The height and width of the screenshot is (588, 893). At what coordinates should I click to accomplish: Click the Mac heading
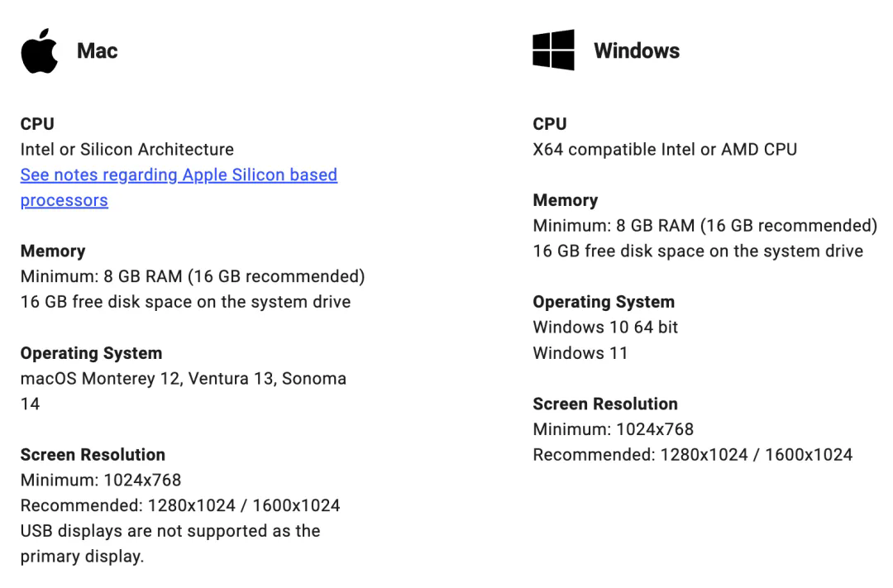click(98, 50)
